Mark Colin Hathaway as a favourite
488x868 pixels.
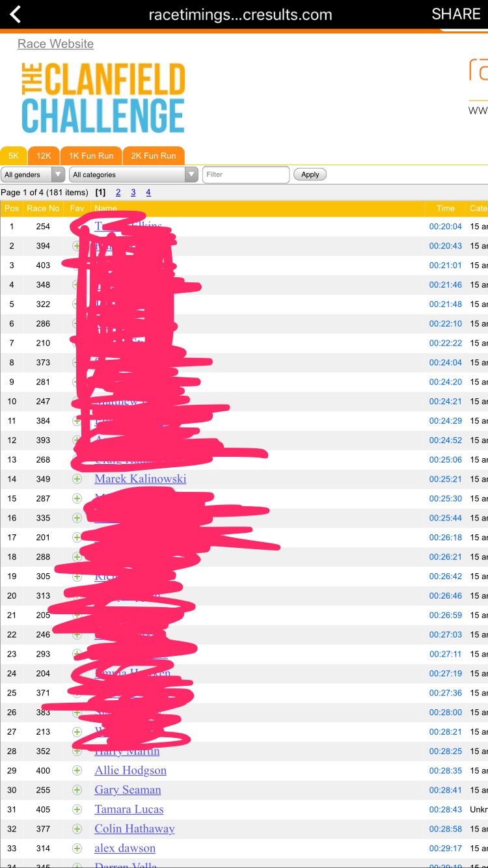point(77,829)
